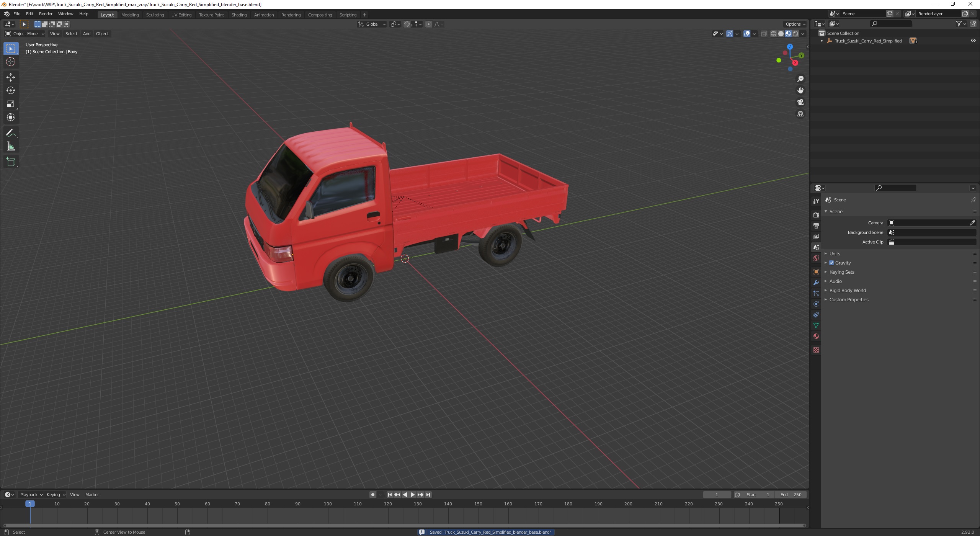Activate the Transform tool
Viewport: 980px width, 536px height.
pyautogui.click(x=11, y=118)
